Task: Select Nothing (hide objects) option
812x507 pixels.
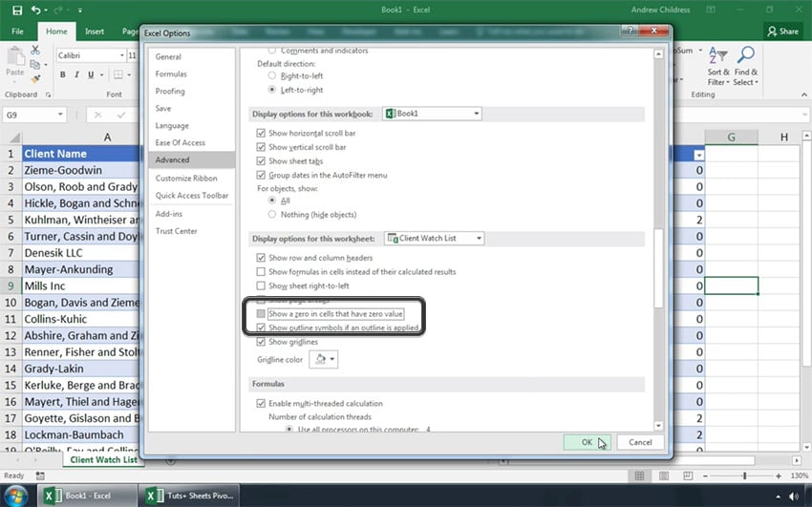Action: (x=272, y=214)
